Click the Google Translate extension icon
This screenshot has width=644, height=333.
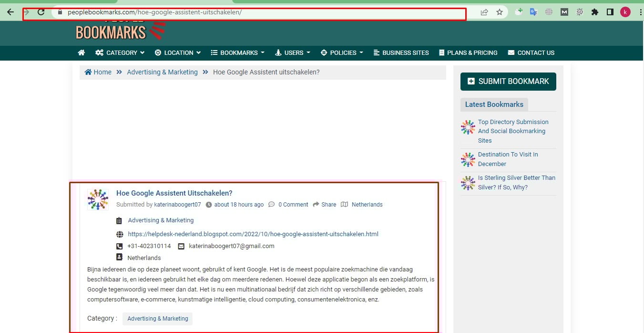533,12
